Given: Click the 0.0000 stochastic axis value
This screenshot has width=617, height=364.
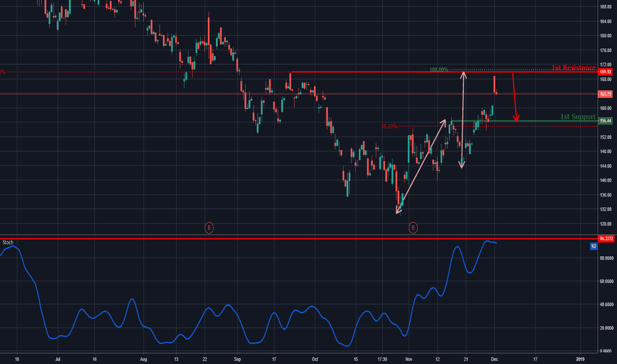Looking at the screenshot, I should click(x=607, y=351).
